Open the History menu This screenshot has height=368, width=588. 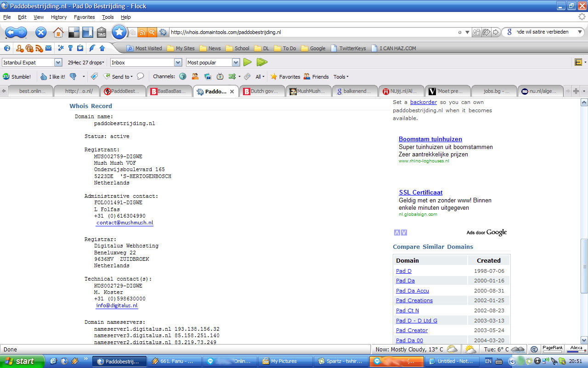pyautogui.click(x=59, y=17)
